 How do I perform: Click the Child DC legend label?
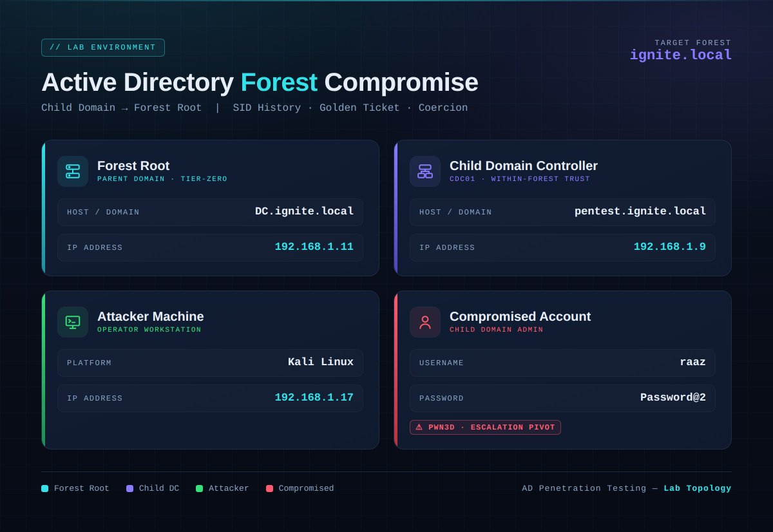[x=159, y=489]
